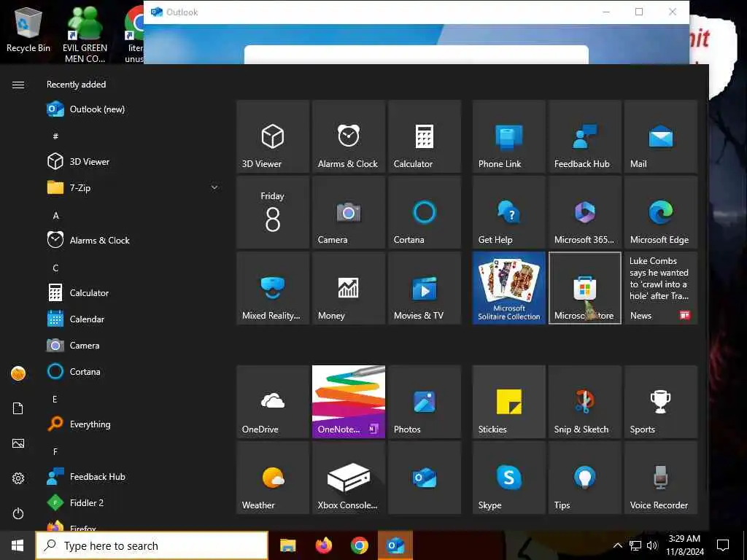Screen dimensions: 747x560
Task: Open the Get Help tile
Action: 508,212
